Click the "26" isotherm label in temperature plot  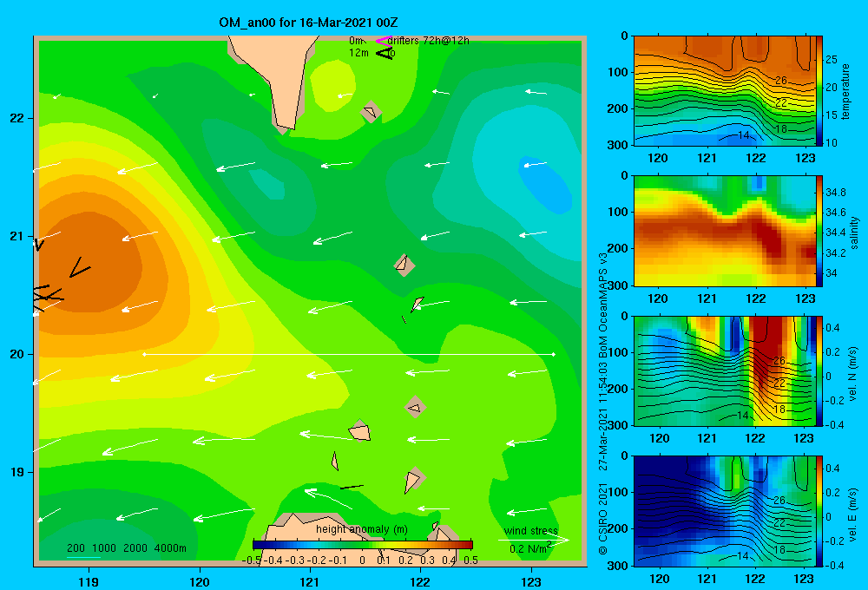780,80
